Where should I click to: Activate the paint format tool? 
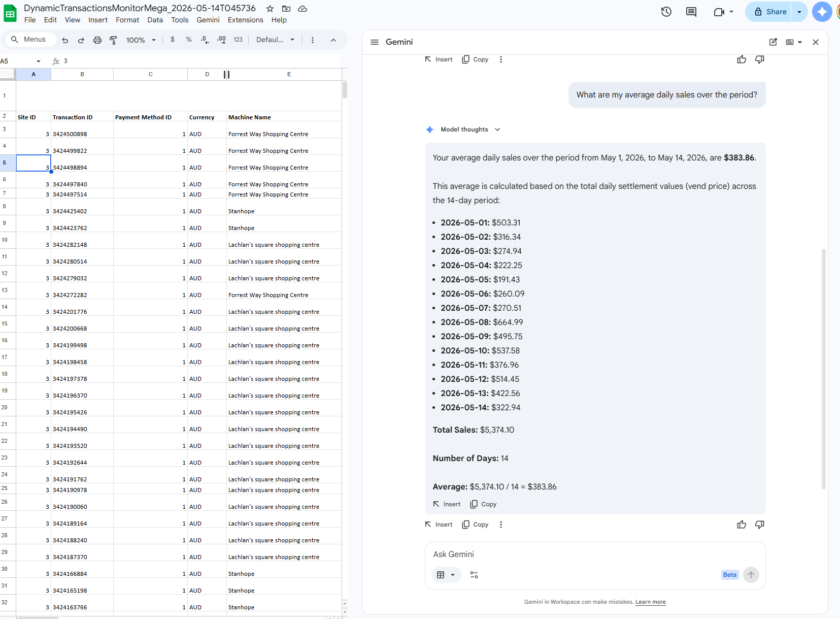pyautogui.click(x=114, y=40)
